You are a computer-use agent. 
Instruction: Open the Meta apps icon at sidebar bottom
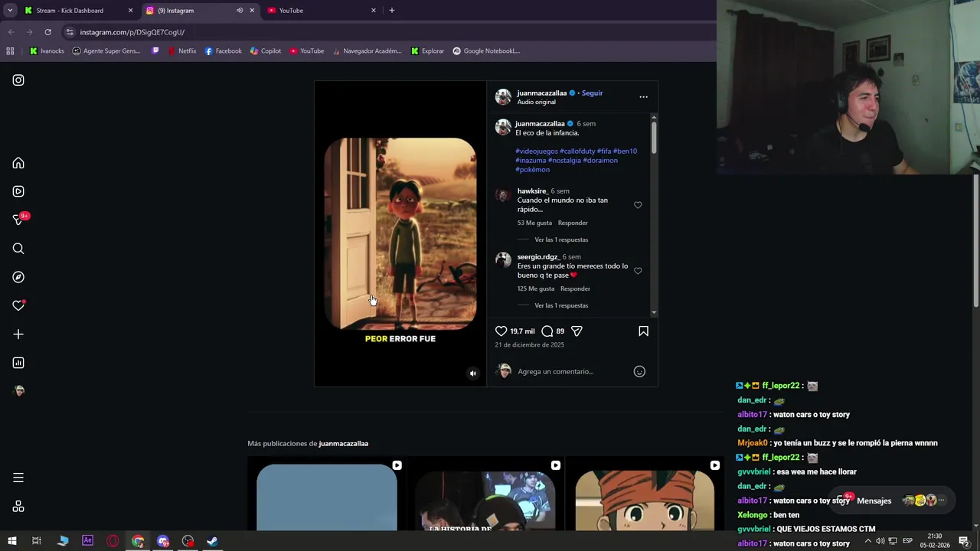point(18,507)
